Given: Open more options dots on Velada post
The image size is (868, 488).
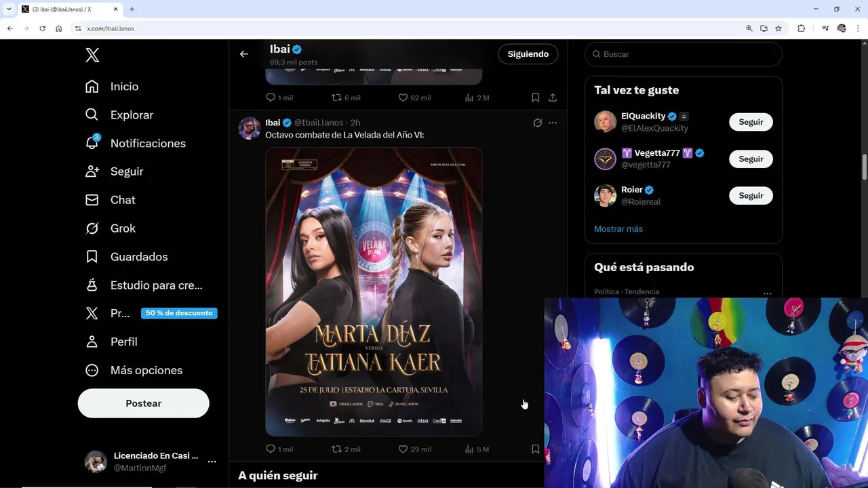Looking at the screenshot, I should click(x=553, y=123).
